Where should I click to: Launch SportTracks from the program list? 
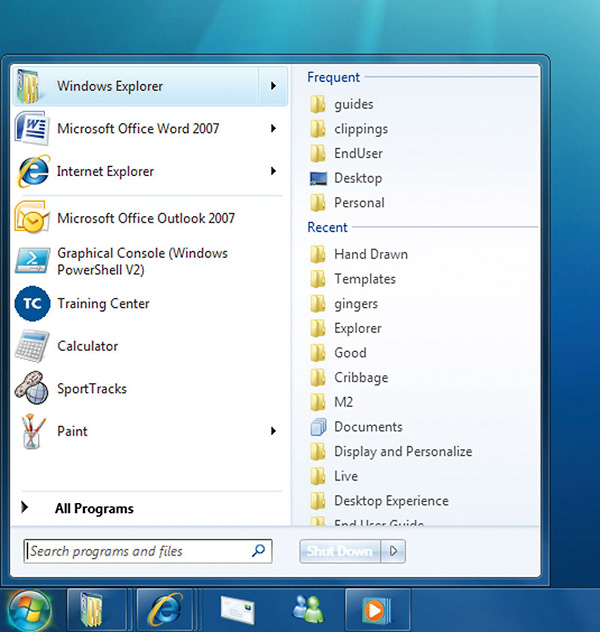pyautogui.click(x=91, y=389)
